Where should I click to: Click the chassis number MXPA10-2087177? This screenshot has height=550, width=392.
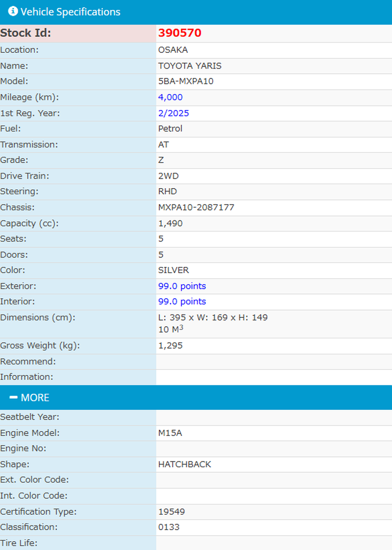tap(196, 207)
